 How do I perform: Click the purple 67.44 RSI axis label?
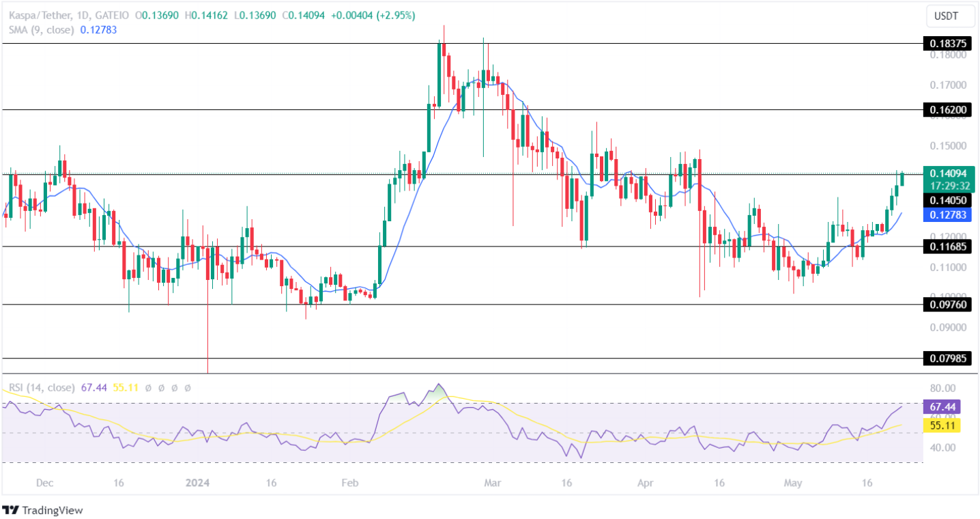(942, 407)
